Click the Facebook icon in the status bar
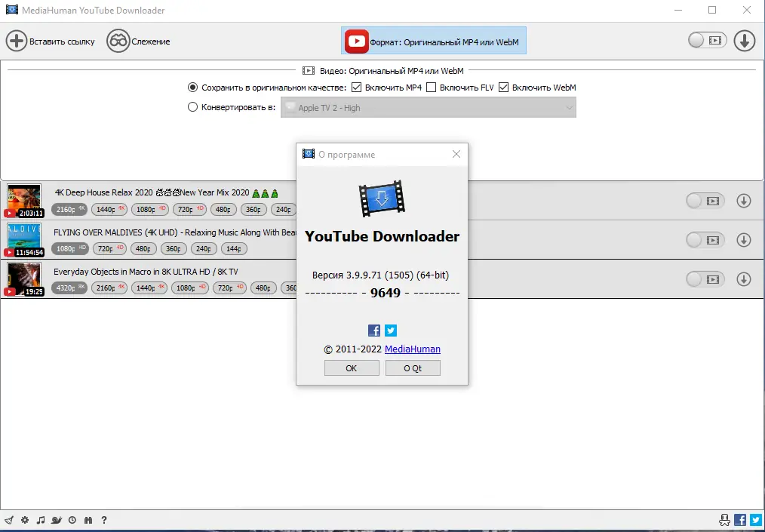The height and width of the screenshot is (532, 765). pos(740,520)
